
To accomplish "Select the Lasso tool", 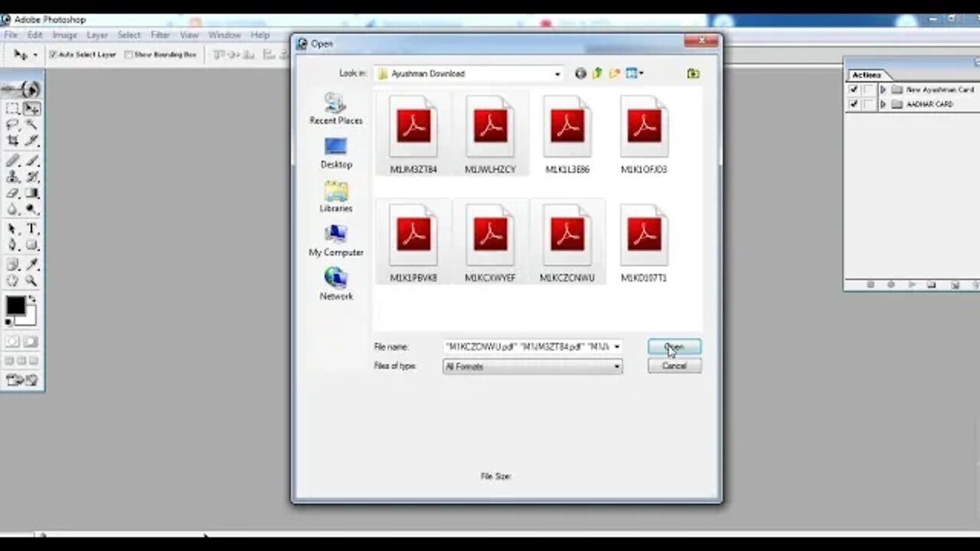I will pyautogui.click(x=13, y=125).
